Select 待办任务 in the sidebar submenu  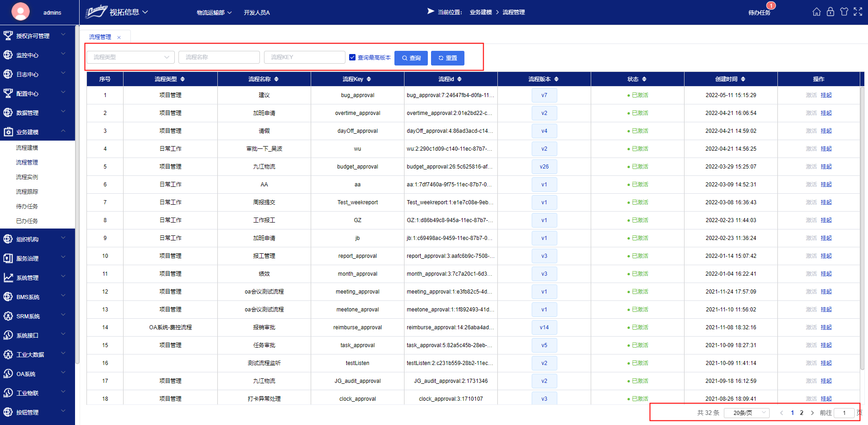[27, 206]
